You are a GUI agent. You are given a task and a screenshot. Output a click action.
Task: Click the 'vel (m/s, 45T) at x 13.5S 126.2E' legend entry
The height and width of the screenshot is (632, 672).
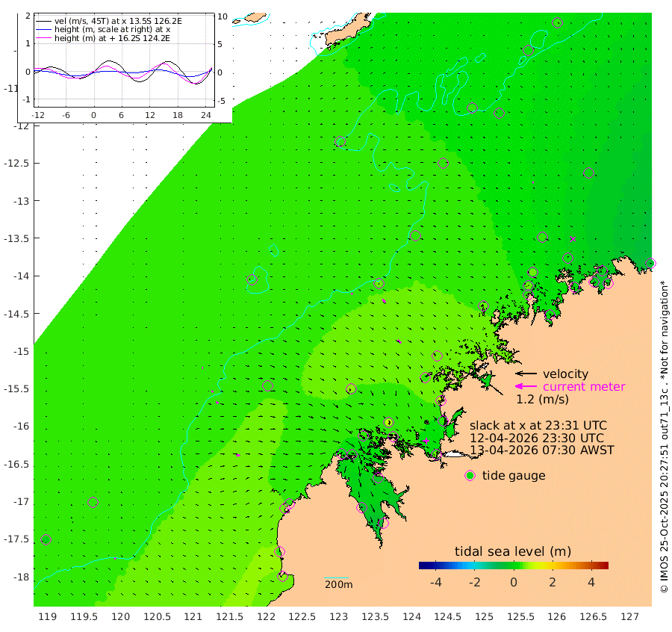coord(118,21)
